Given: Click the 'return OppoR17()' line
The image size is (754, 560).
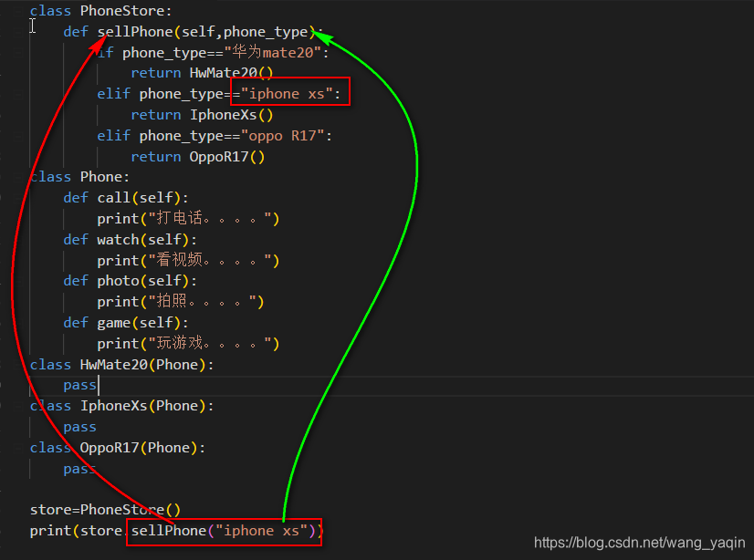Looking at the screenshot, I should click(198, 157).
